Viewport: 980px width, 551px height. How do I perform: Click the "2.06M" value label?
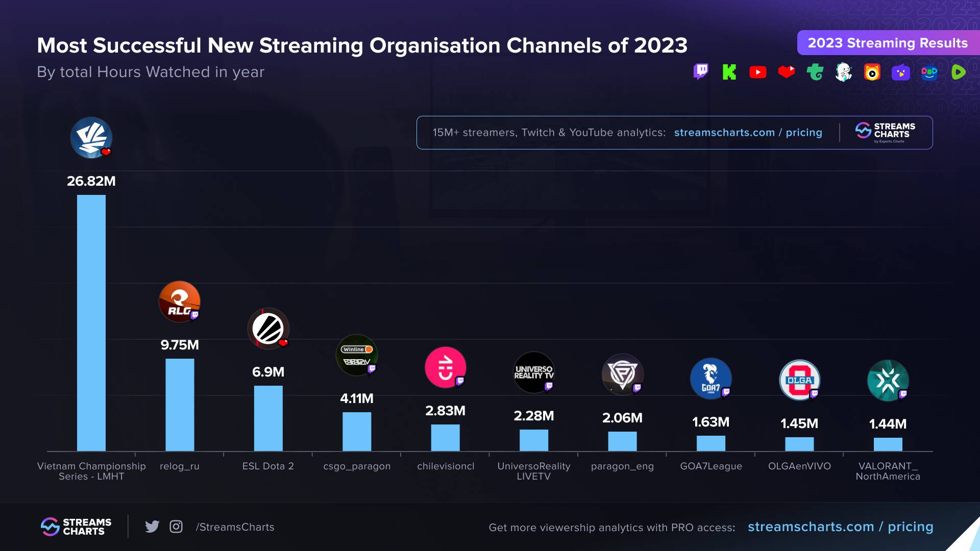click(x=623, y=418)
